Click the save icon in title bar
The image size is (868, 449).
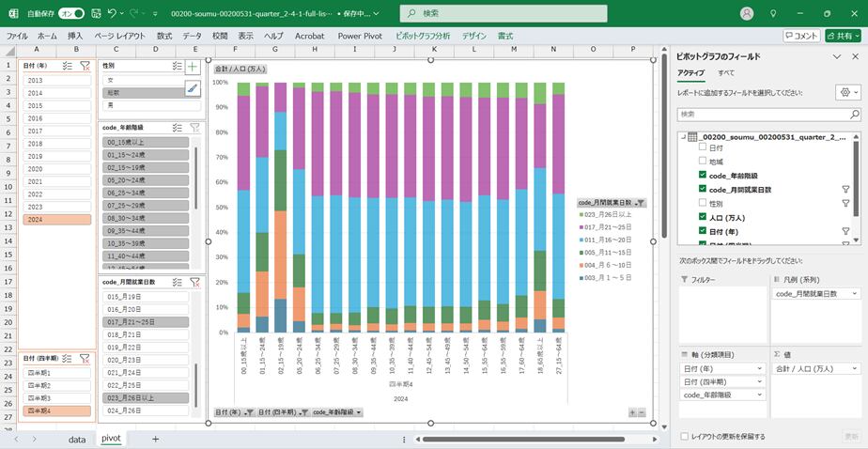[94, 14]
